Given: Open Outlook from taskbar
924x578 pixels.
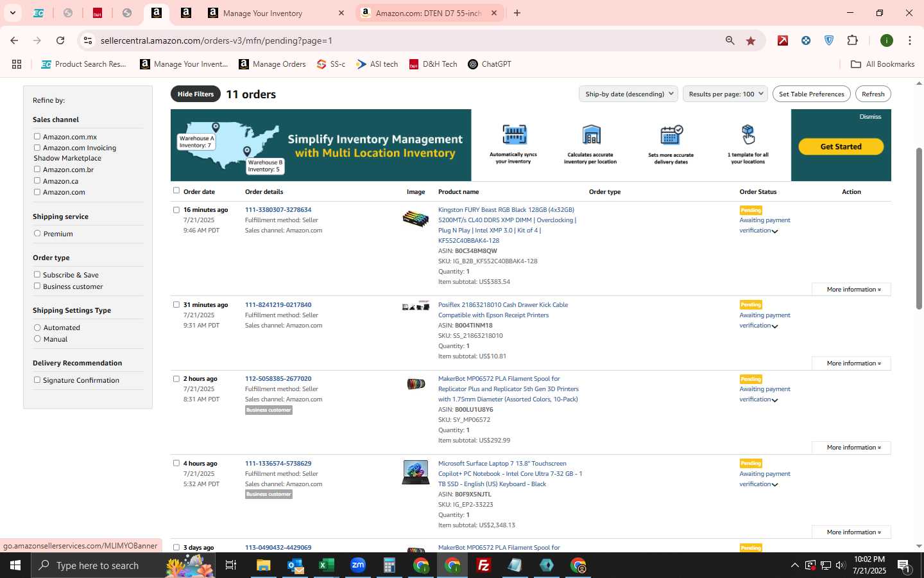Looking at the screenshot, I should (x=295, y=565).
